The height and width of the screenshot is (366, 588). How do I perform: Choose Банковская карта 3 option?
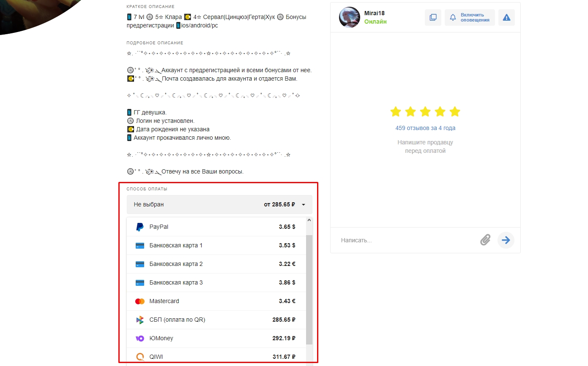tap(216, 283)
